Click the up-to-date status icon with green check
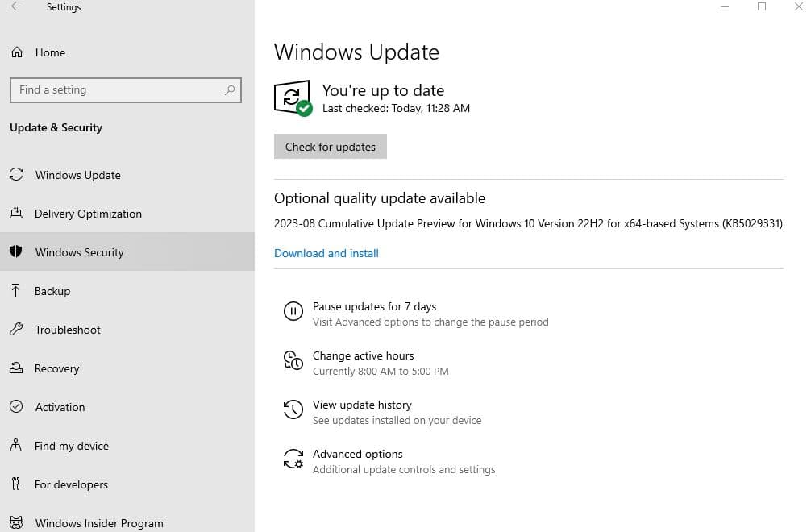This screenshot has width=811, height=532. pos(293,98)
